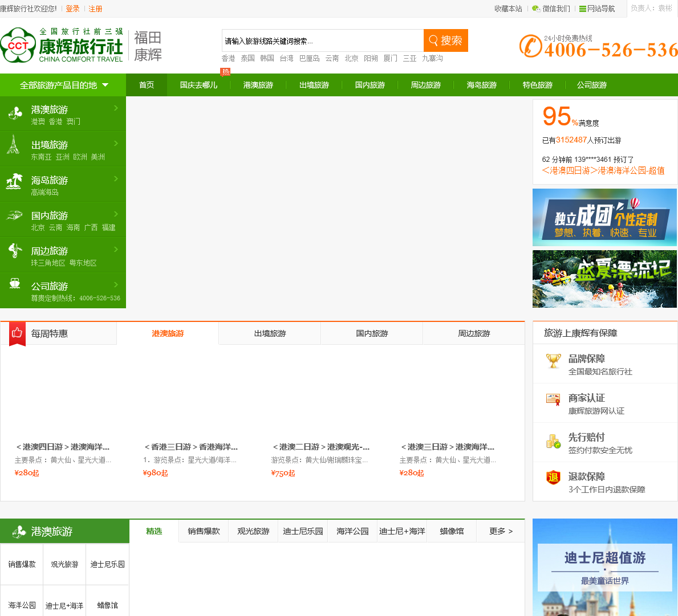The height and width of the screenshot is (616, 678).
Task: Click the thumbs-up ribbon icon by 每周特惠
Action: [17, 333]
